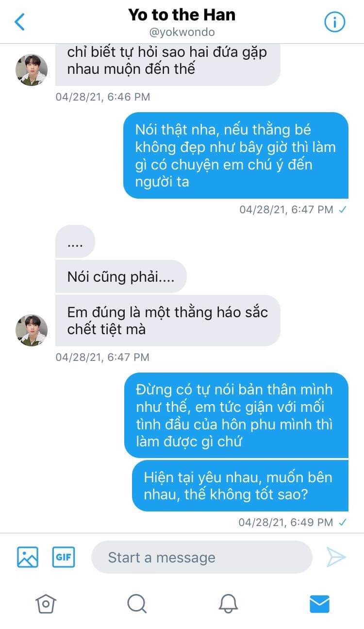
Task: Go to the Home tab icon
Action: pyautogui.click(x=45, y=604)
